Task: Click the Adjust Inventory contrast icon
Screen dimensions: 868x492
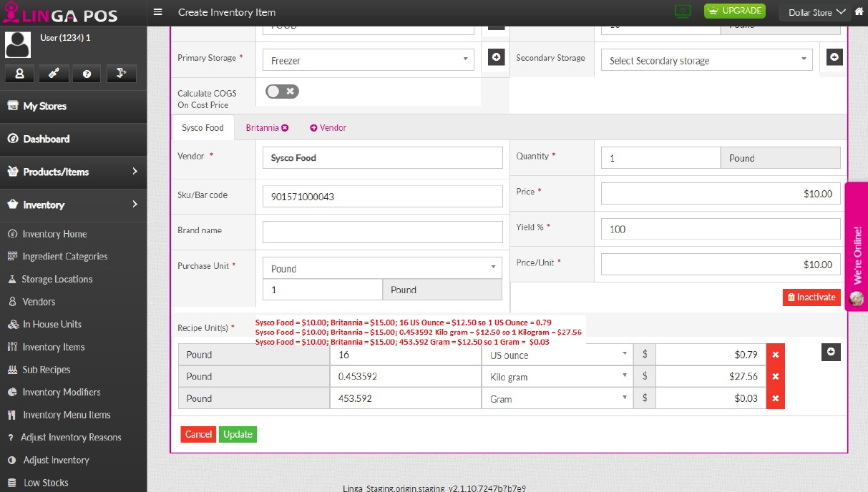Action: pos(11,460)
